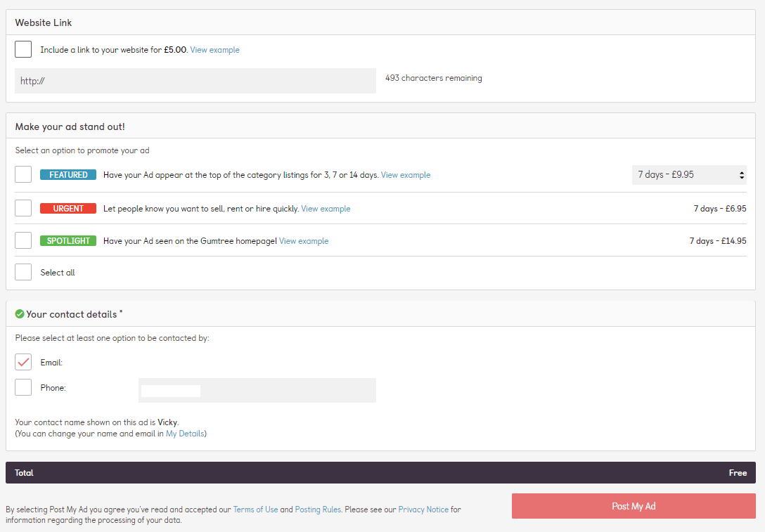Open View example for Urgent ad

click(326, 209)
